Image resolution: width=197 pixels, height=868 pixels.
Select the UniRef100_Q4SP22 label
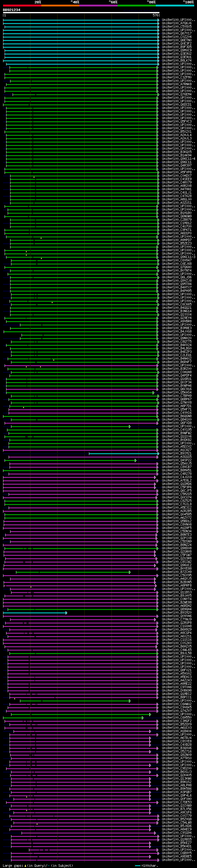pos(177,460)
